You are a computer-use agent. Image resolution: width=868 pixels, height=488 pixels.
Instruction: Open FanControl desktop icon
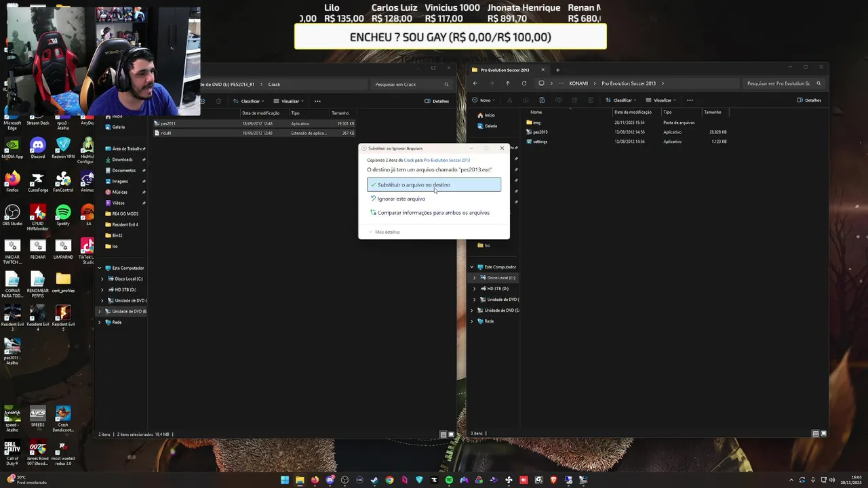tap(63, 182)
